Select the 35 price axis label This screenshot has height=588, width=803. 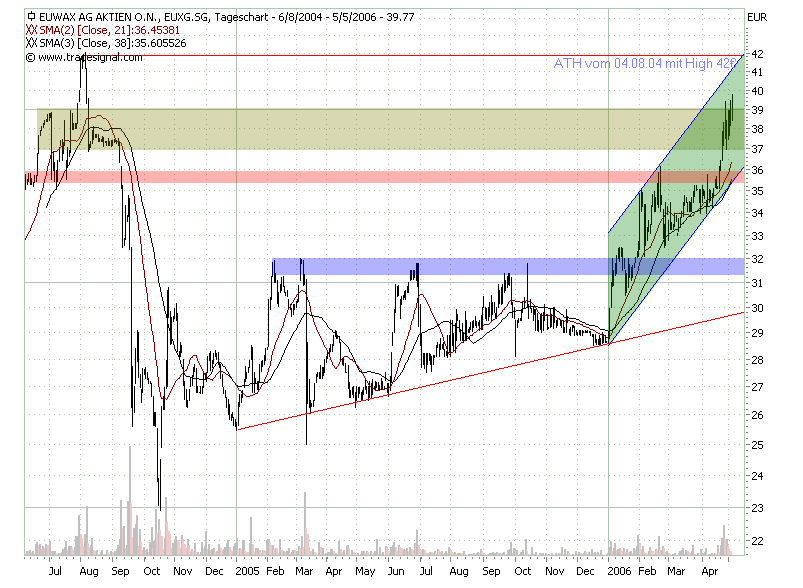point(757,191)
